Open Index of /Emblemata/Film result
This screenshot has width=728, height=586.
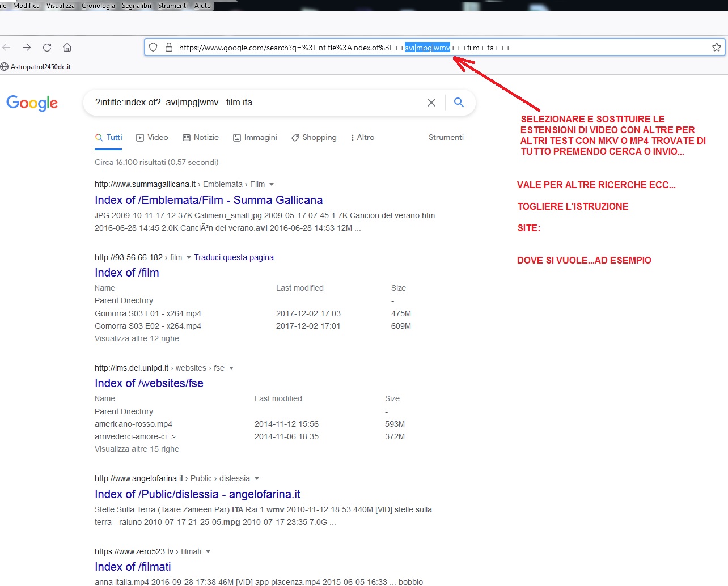tap(209, 200)
